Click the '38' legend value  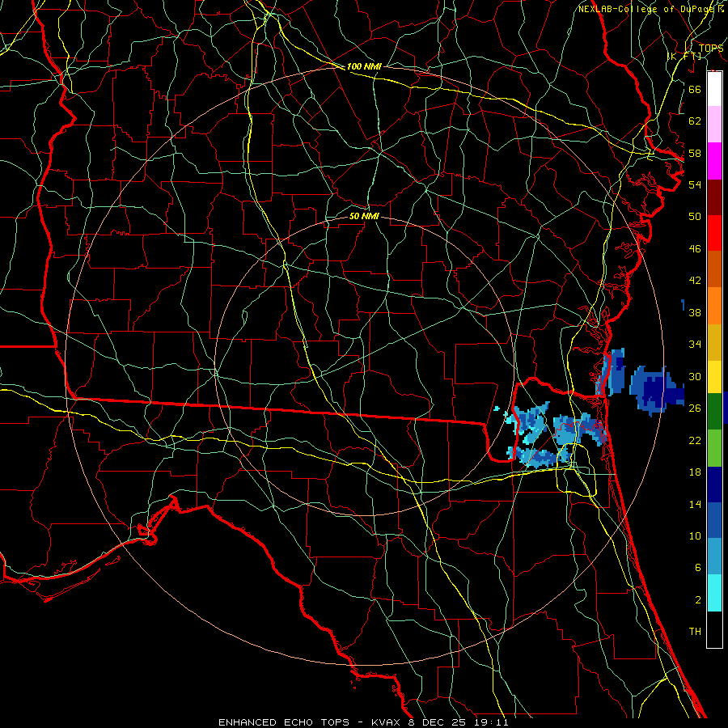point(695,312)
